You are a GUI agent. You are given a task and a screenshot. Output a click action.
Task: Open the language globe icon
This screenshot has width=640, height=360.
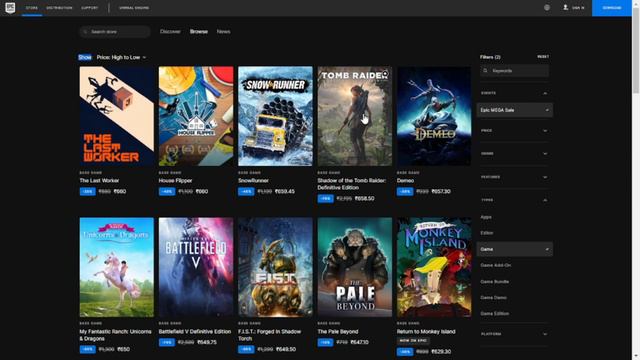pos(547,8)
